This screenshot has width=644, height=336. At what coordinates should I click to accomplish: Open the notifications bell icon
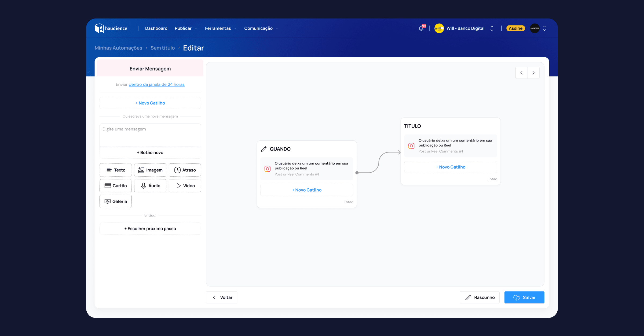tap(421, 28)
